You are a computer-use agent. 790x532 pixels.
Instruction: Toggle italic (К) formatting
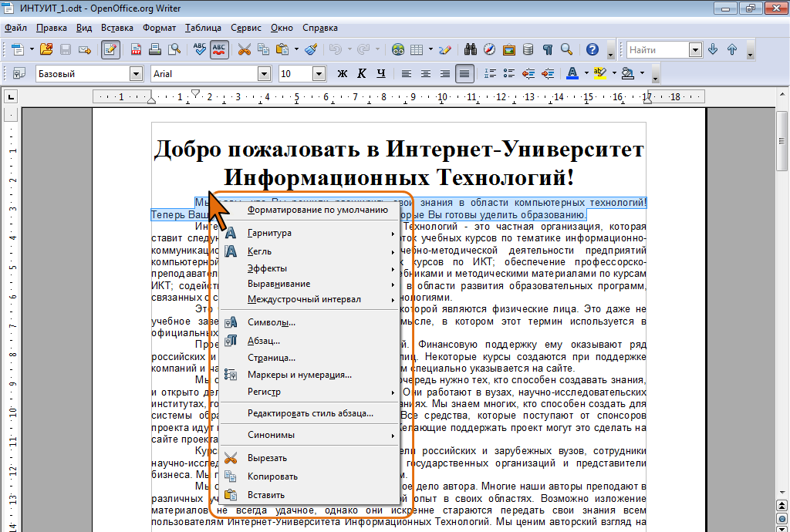click(362, 73)
